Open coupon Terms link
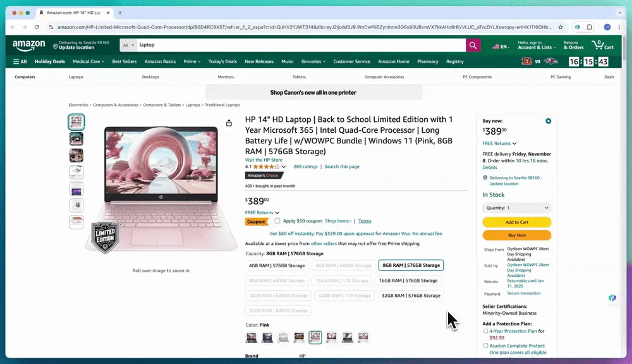 (x=365, y=221)
